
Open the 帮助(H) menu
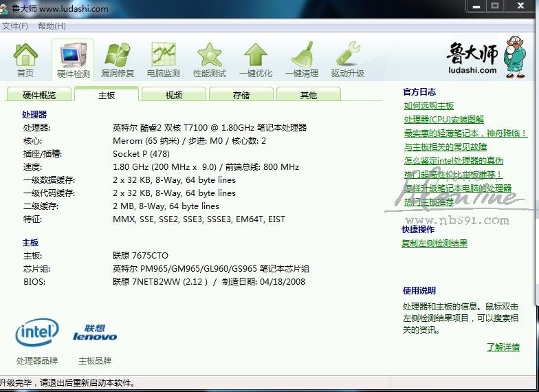point(52,26)
